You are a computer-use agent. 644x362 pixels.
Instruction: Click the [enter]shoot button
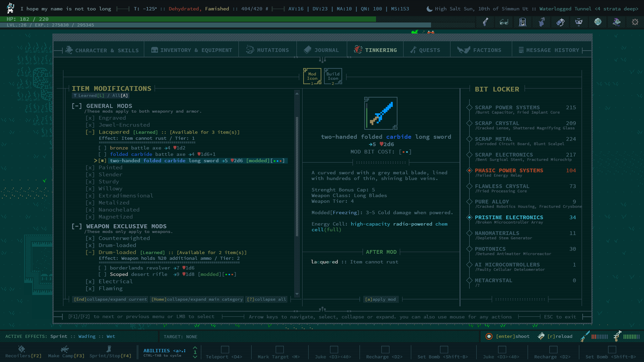[x=507, y=336]
